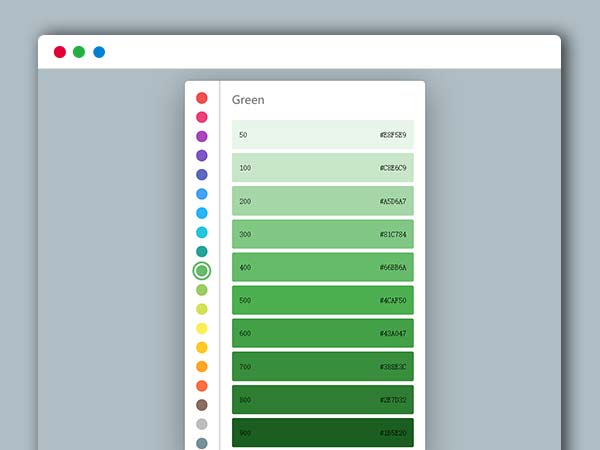Choose the Green 700 swatch row

pyautogui.click(x=322, y=366)
